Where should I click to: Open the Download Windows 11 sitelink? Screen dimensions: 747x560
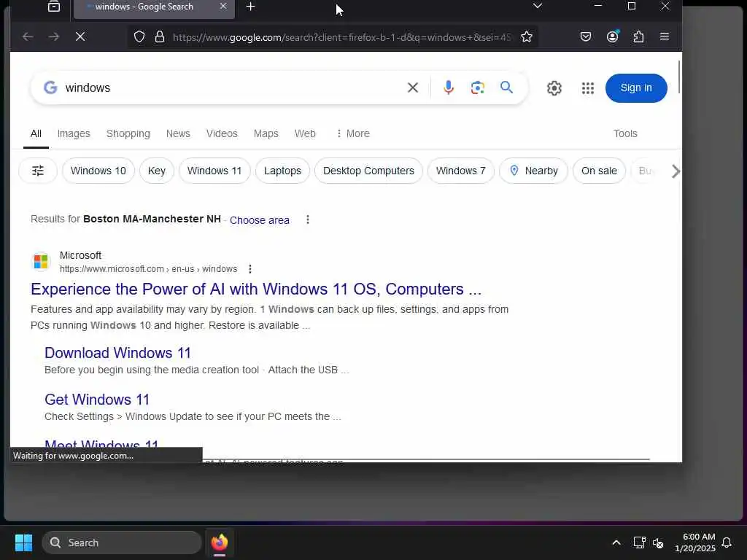pos(117,353)
